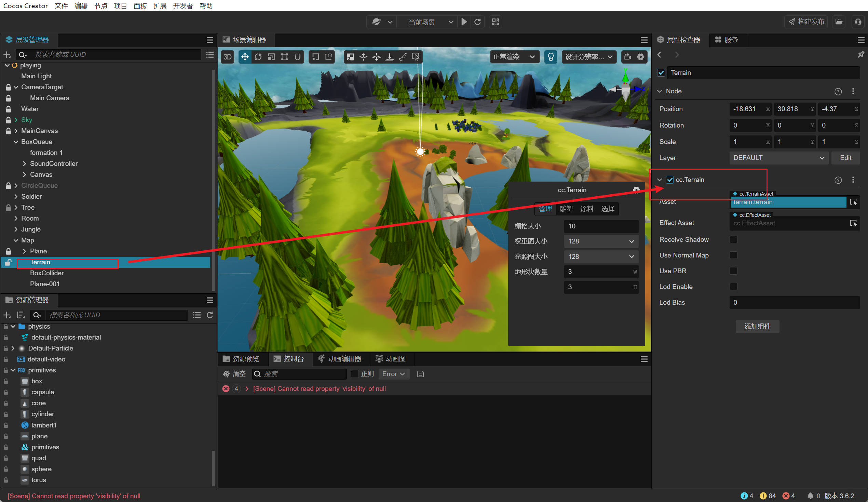The width and height of the screenshot is (868, 502).
Task: Open scene camera settings gear
Action: [x=640, y=57]
